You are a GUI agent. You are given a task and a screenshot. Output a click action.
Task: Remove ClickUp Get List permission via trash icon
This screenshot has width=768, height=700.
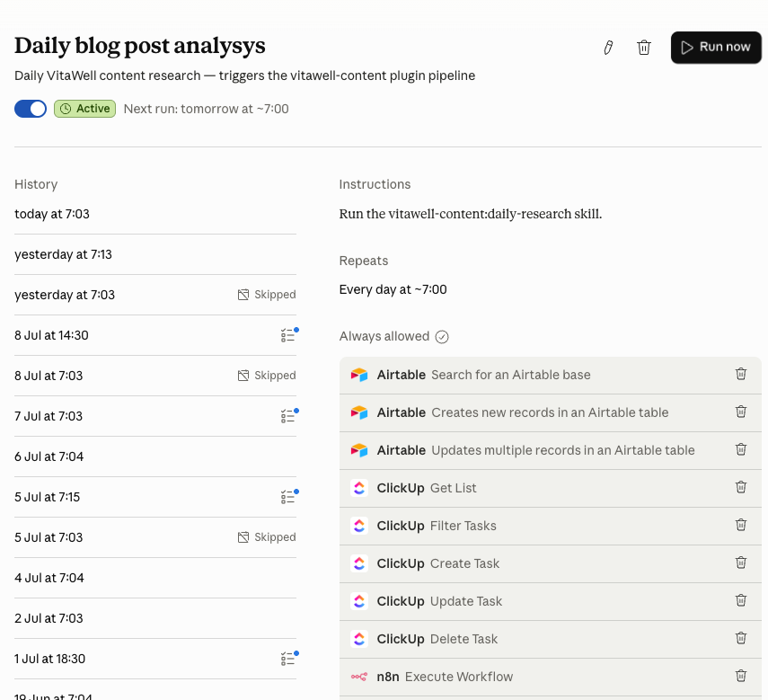tap(740, 487)
